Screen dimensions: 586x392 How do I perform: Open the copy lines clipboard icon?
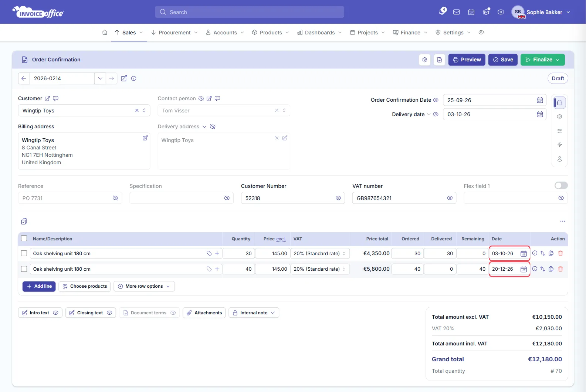point(24,221)
